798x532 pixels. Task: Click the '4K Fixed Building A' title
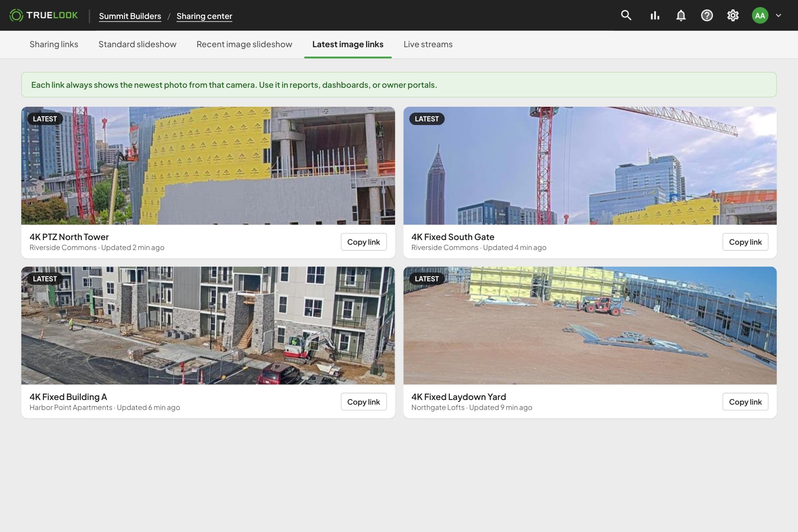(68, 397)
